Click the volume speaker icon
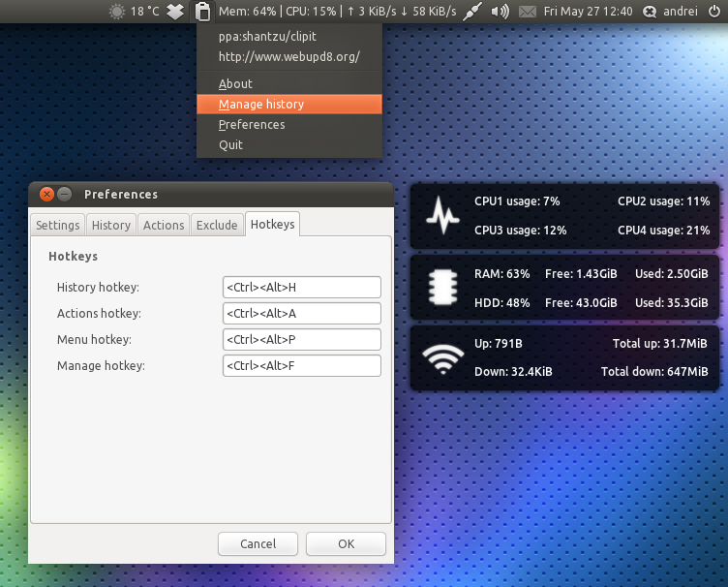728x587 pixels. point(500,12)
